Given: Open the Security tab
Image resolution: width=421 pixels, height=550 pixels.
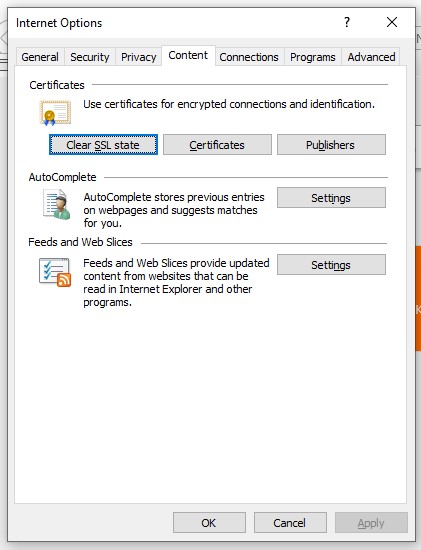Looking at the screenshot, I should point(89,57).
